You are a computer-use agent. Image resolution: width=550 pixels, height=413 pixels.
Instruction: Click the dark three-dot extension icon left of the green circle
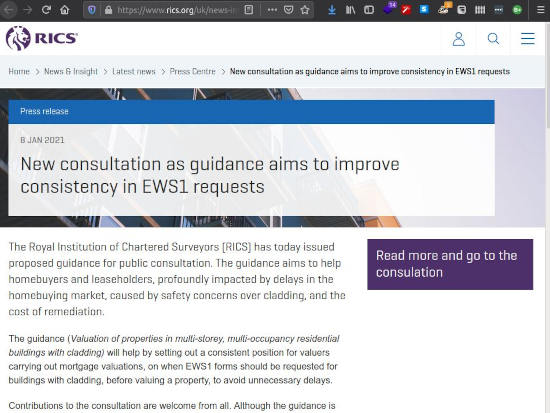click(x=498, y=10)
